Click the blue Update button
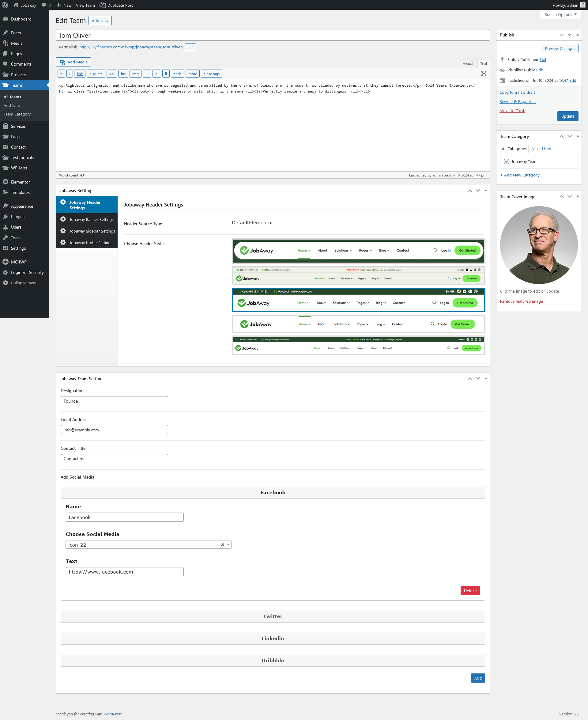This screenshot has width=588, height=720. tap(567, 116)
